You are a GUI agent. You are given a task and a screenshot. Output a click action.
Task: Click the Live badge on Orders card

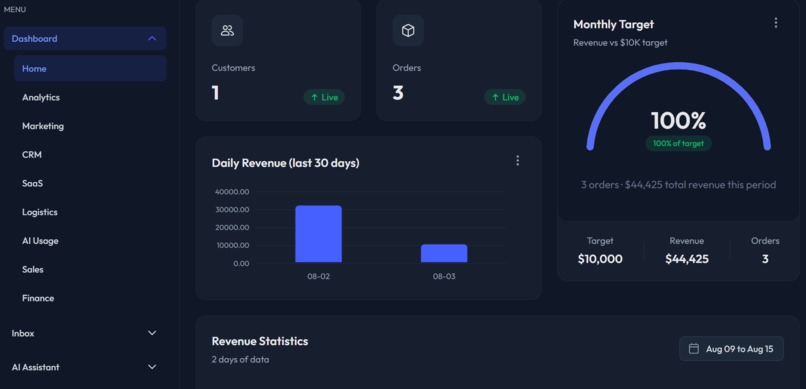point(505,97)
